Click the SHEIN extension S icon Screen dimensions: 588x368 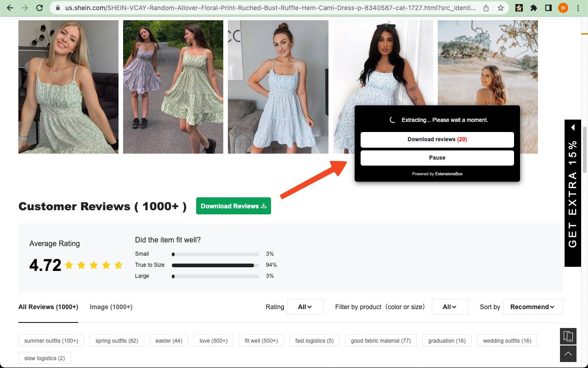519,8
